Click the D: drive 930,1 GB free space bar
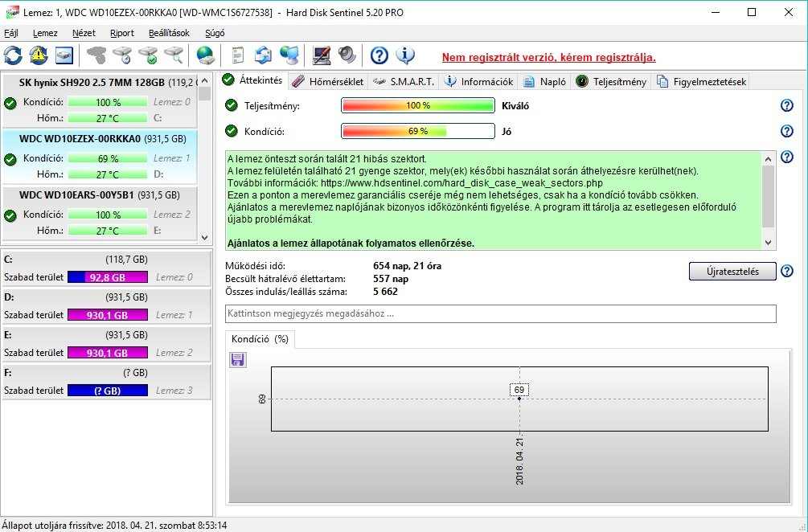808x532 pixels. pyautogui.click(x=108, y=315)
